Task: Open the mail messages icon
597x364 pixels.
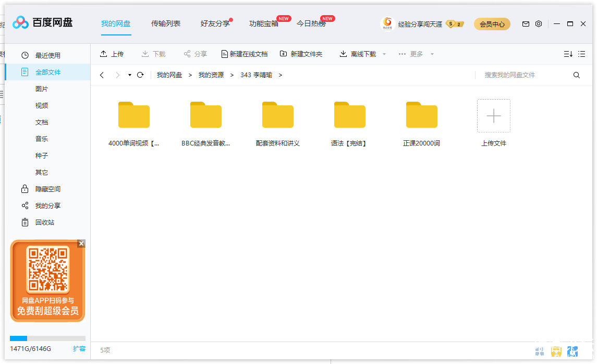Action: click(526, 24)
